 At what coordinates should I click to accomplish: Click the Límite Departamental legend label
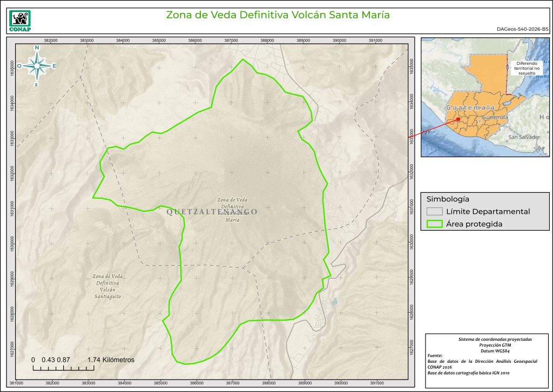[488, 212]
